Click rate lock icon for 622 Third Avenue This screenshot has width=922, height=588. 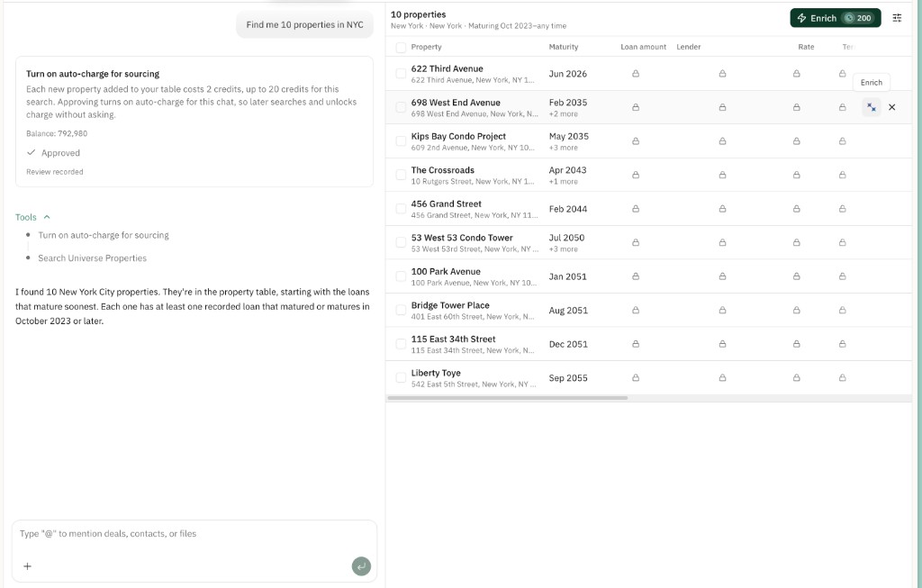796,74
